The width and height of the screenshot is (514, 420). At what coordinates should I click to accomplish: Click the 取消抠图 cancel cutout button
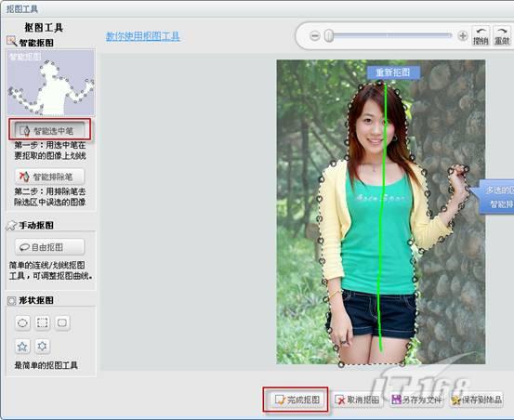(357, 400)
